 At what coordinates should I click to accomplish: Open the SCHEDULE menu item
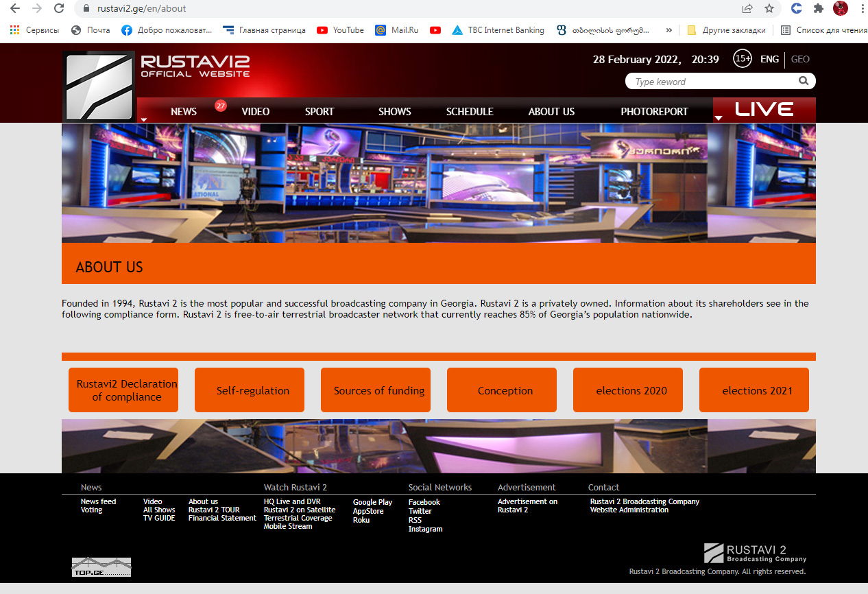click(470, 111)
